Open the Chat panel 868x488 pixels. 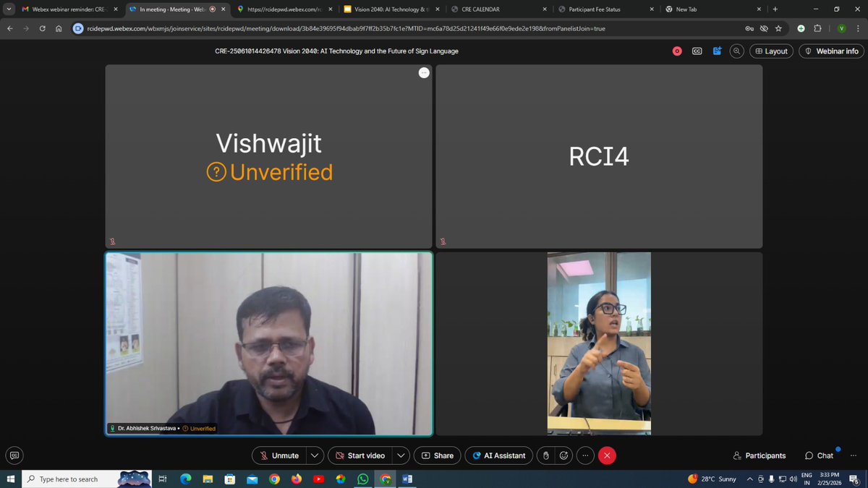coord(820,455)
